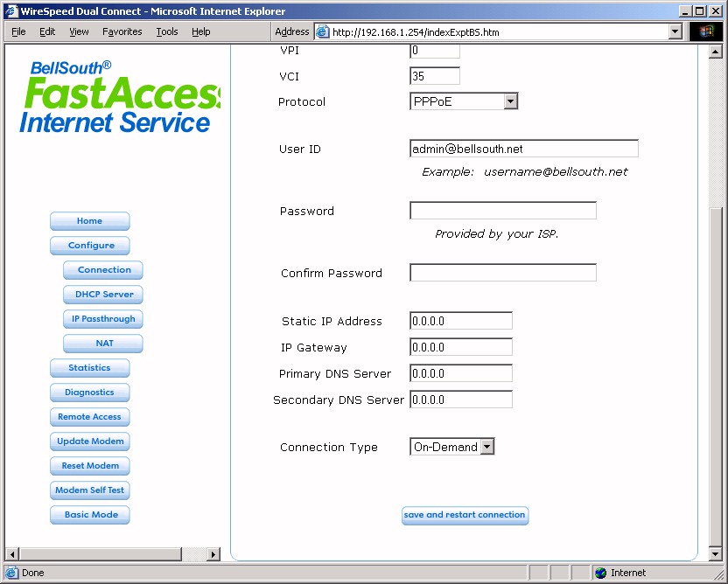
Task: Open the Configure section
Action: pos(89,246)
